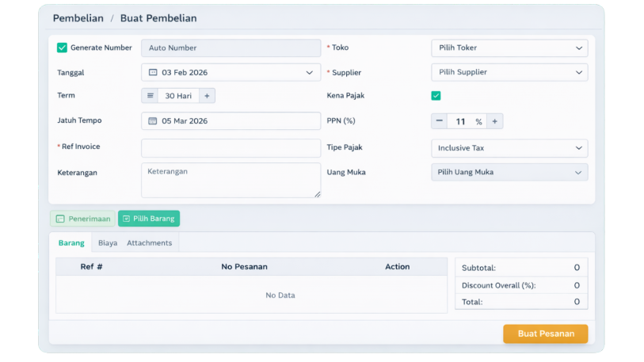This screenshot has width=644, height=362.
Task: Click the Buat Pesanan button
Action: [x=545, y=333]
